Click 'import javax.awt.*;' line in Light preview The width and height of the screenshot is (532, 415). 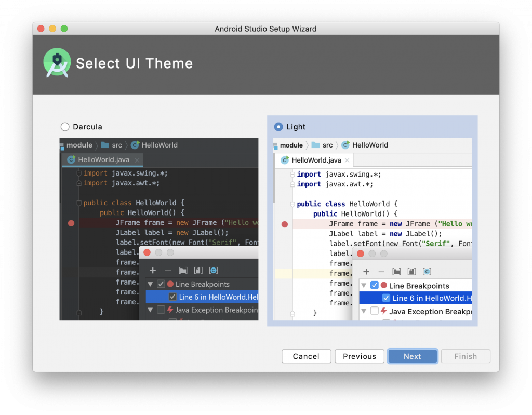(335, 184)
